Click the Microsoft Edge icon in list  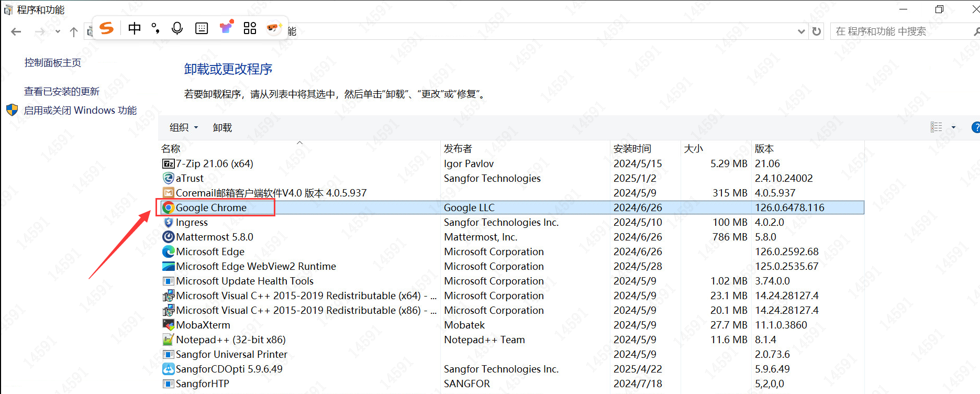[168, 251]
